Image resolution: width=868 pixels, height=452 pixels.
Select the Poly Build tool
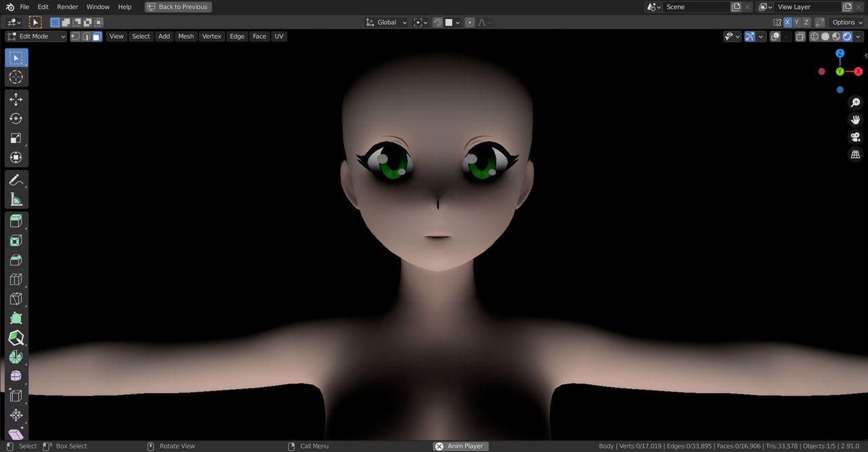tap(16, 318)
